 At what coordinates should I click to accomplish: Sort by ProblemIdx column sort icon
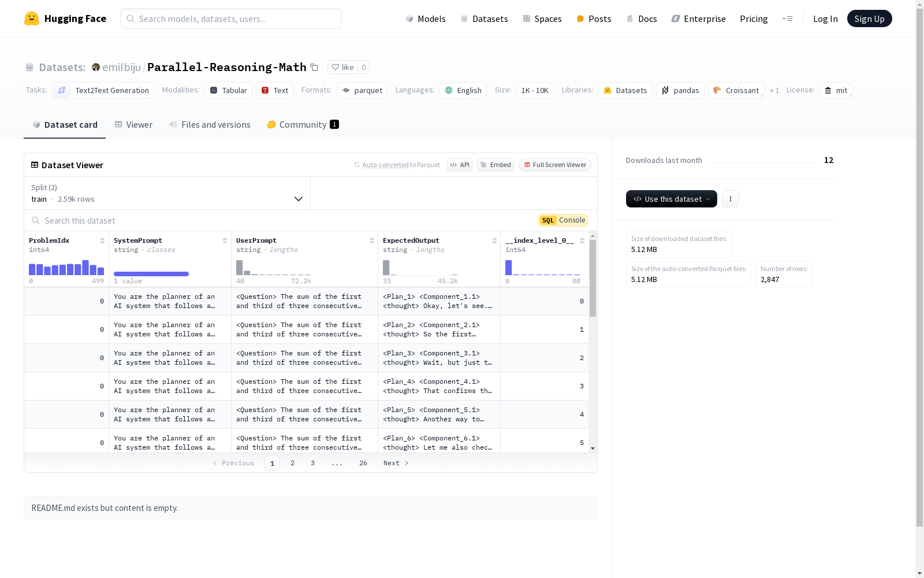pos(102,240)
